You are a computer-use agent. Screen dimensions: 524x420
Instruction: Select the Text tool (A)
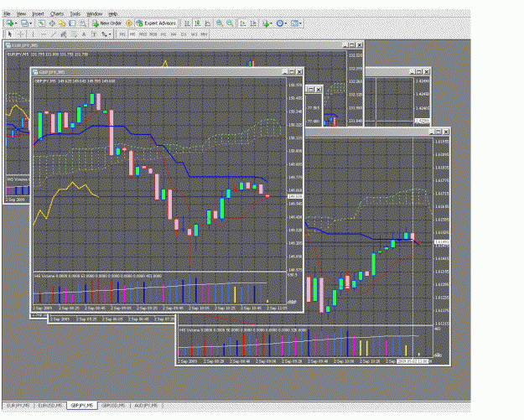point(84,34)
